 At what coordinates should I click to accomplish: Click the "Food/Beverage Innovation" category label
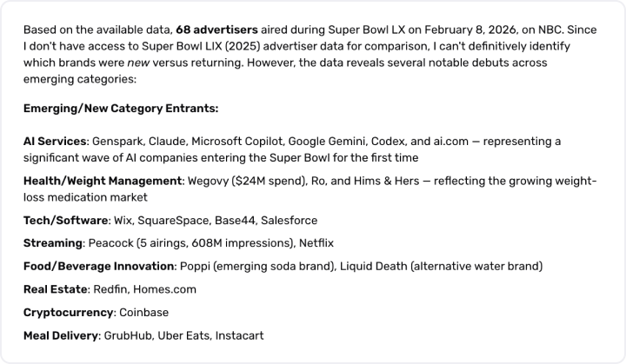click(x=99, y=266)
